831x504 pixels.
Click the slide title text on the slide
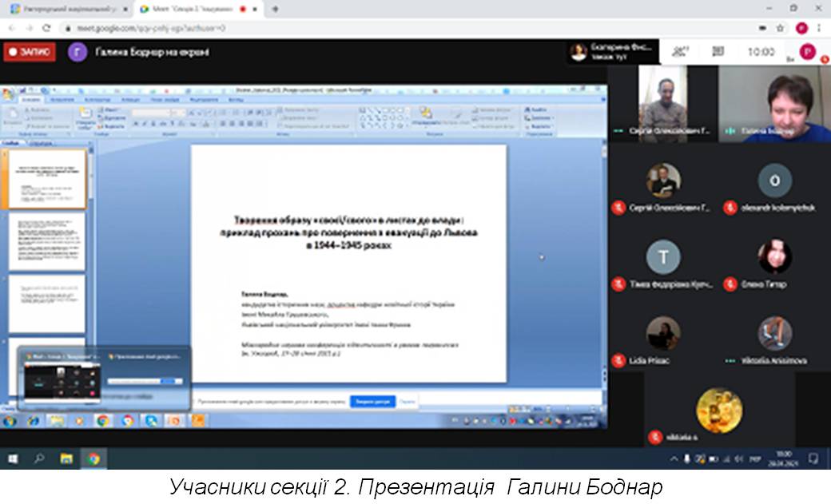pyautogui.click(x=348, y=232)
